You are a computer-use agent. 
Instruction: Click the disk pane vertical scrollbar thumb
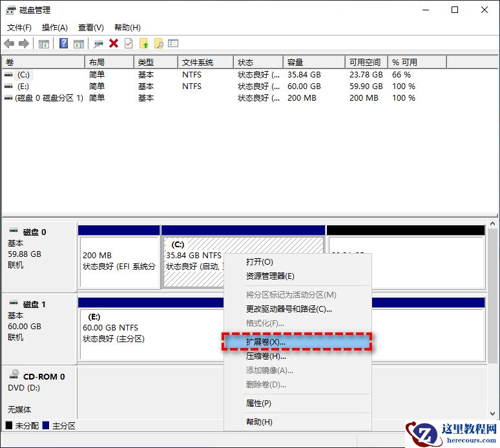pyautogui.click(x=493, y=296)
